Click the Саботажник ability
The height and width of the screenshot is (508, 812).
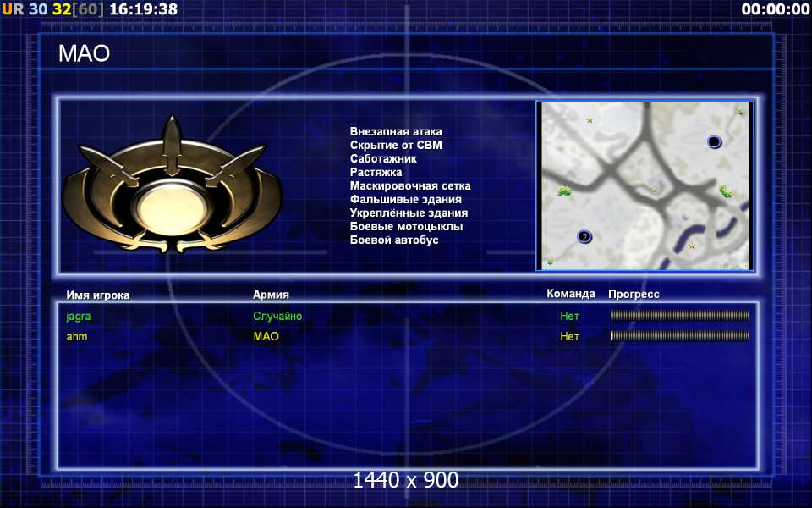point(383,158)
